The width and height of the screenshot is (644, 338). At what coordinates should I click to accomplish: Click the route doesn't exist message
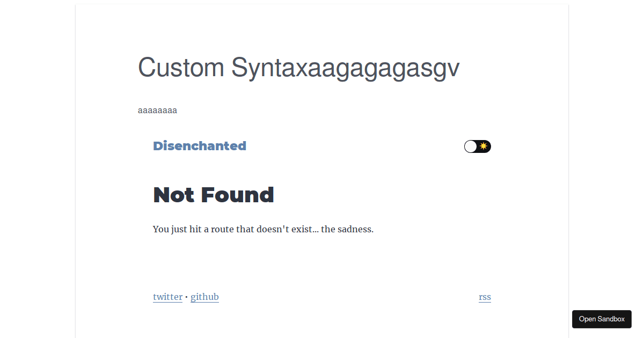pos(263,229)
